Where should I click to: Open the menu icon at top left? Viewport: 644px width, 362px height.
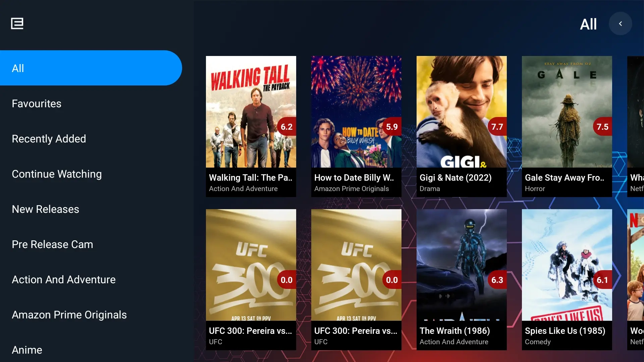click(17, 23)
